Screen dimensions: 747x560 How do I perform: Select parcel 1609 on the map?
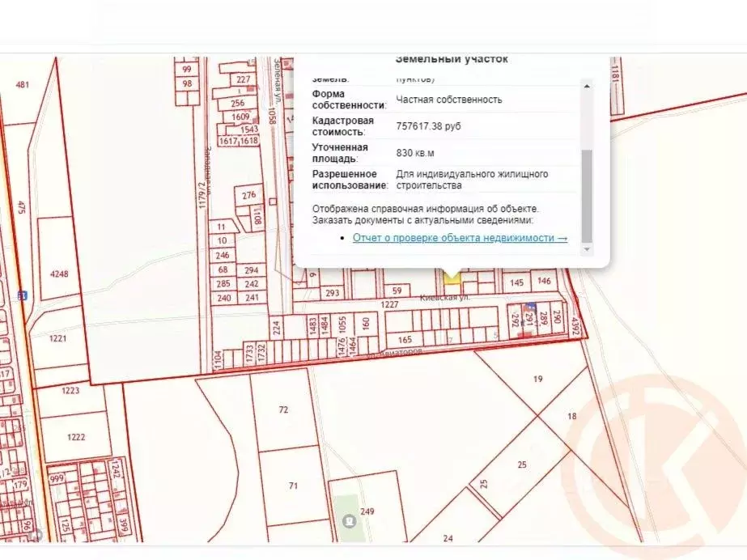click(x=240, y=117)
